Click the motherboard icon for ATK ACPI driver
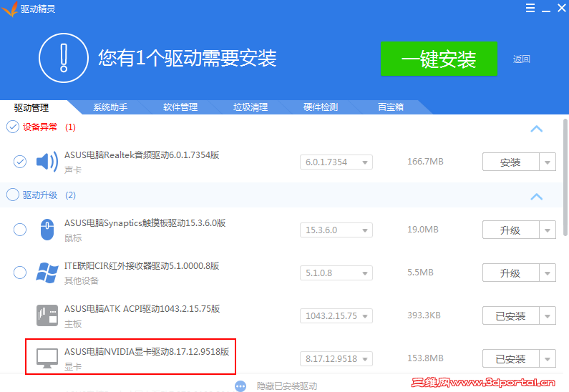Viewport: 569px width, 392px height. (x=47, y=315)
